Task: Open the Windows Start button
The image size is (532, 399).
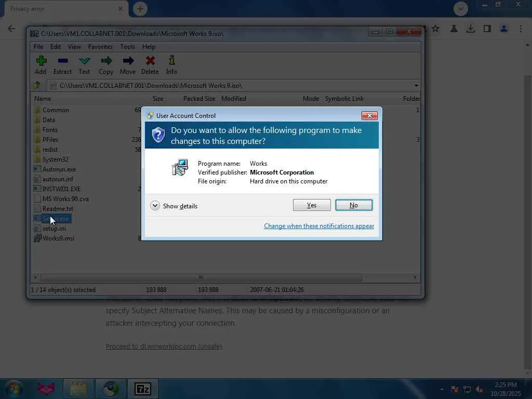Action: point(14,389)
